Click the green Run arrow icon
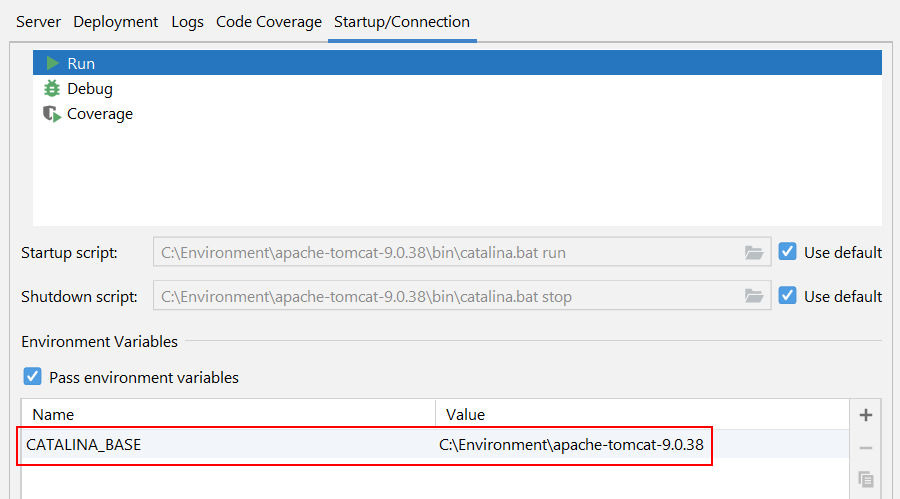Image resolution: width=900 pixels, height=499 pixels. (x=52, y=63)
